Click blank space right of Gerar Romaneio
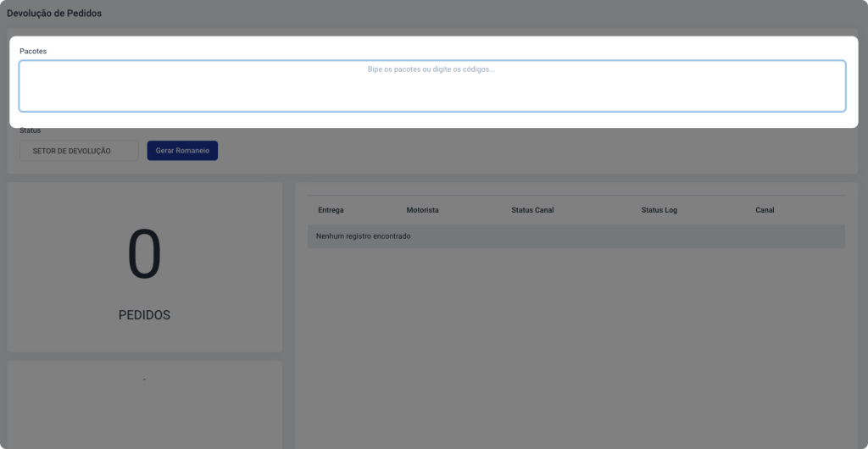 (509, 151)
